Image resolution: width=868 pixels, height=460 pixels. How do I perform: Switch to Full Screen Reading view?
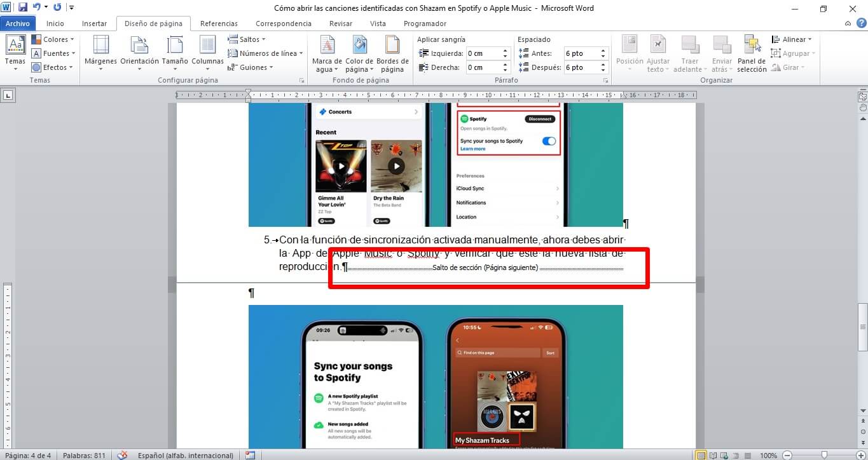point(713,456)
